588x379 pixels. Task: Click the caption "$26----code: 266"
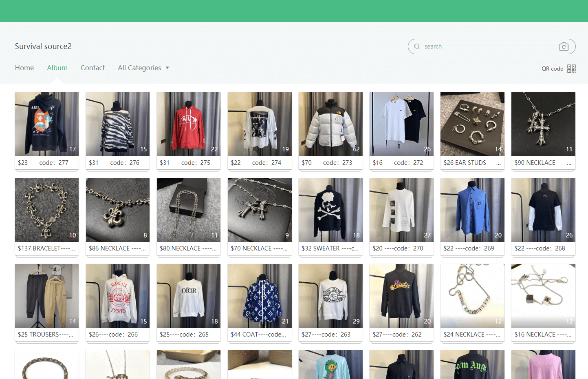click(113, 335)
